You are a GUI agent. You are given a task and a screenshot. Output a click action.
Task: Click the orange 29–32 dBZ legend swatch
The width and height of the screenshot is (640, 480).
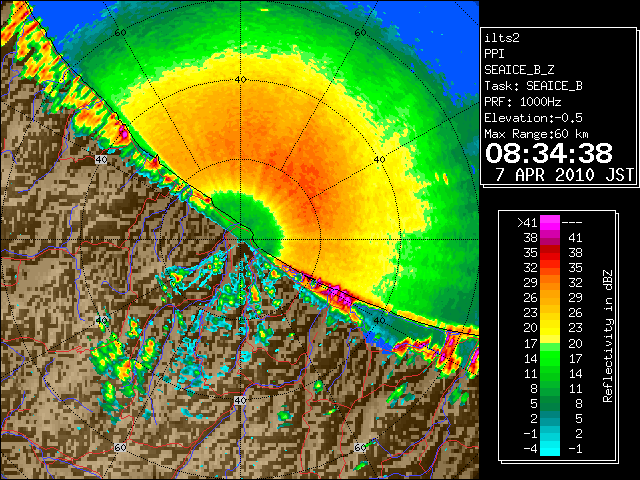[x=550, y=283]
